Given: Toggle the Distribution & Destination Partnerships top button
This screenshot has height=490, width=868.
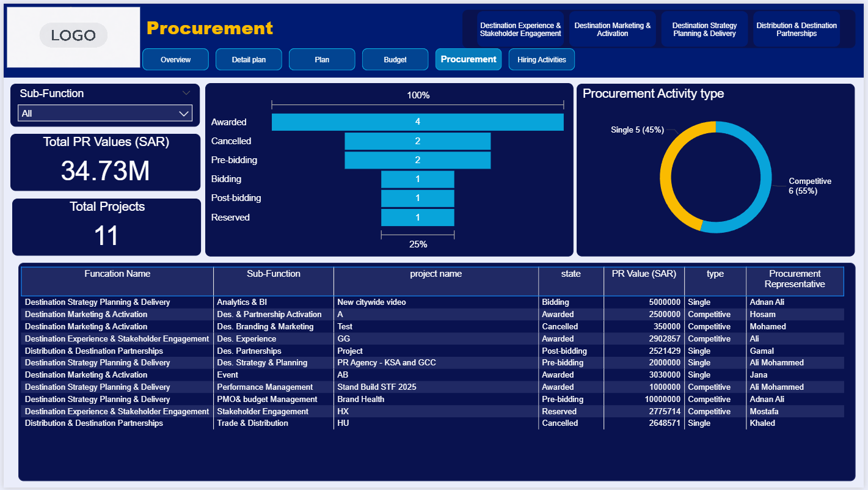Looking at the screenshot, I should pos(796,29).
